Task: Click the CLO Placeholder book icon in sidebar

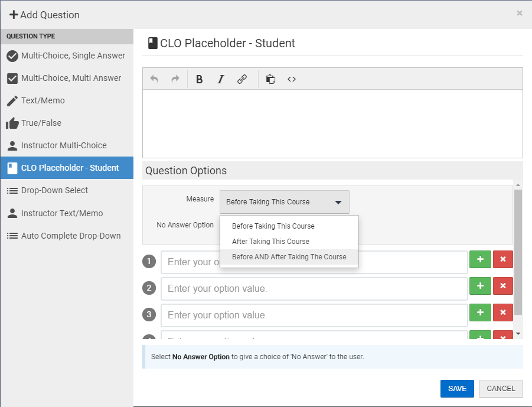Action: point(12,168)
